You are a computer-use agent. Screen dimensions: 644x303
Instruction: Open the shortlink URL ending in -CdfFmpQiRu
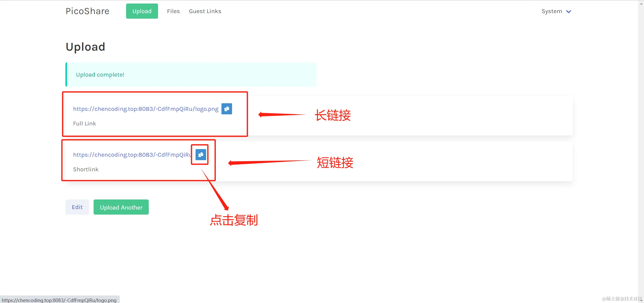[132, 155]
